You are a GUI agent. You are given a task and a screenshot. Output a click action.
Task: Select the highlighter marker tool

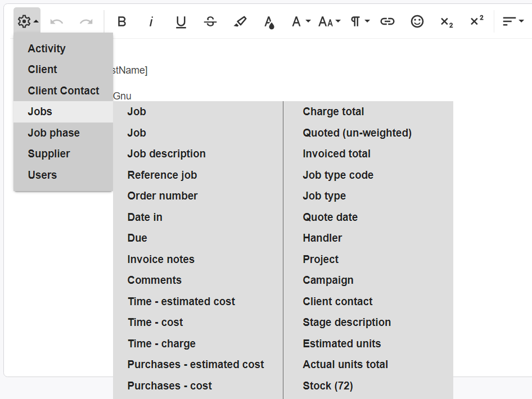pos(240,21)
